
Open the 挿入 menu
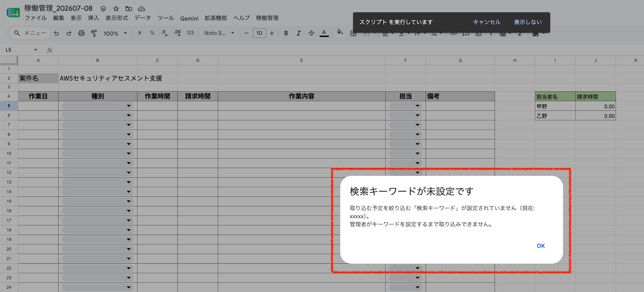click(94, 18)
